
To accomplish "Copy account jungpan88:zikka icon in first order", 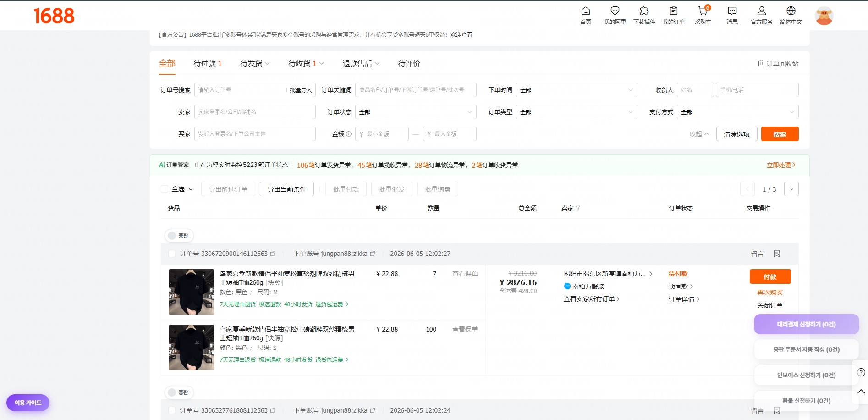I will [x=373, y=254].
